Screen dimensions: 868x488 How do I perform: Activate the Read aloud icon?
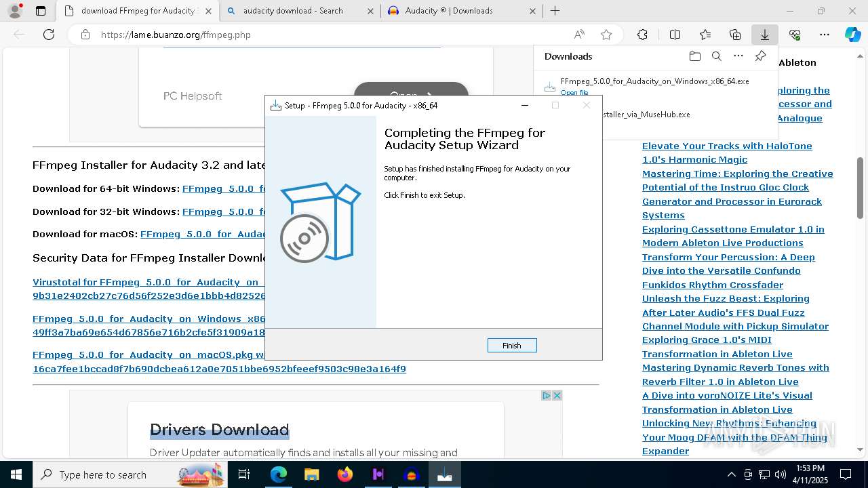click(579, 35)
